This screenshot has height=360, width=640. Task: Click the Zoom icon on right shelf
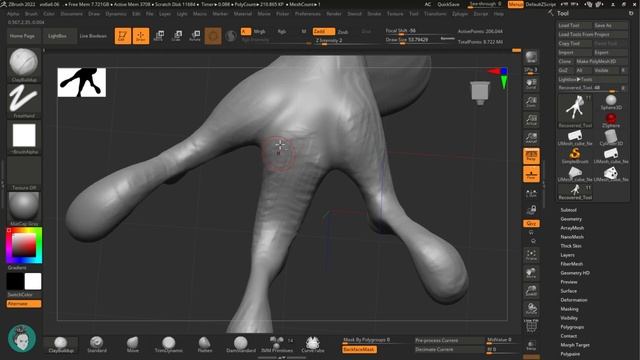531,102
